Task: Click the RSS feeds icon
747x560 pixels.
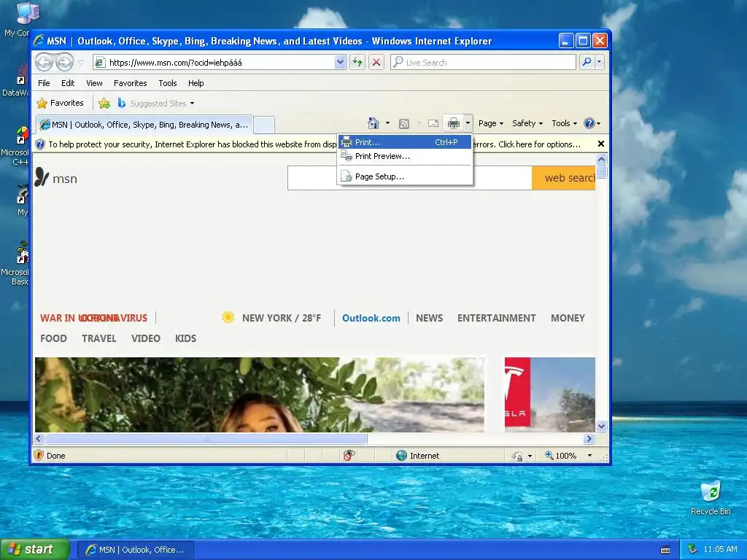Action: point(404,123)
